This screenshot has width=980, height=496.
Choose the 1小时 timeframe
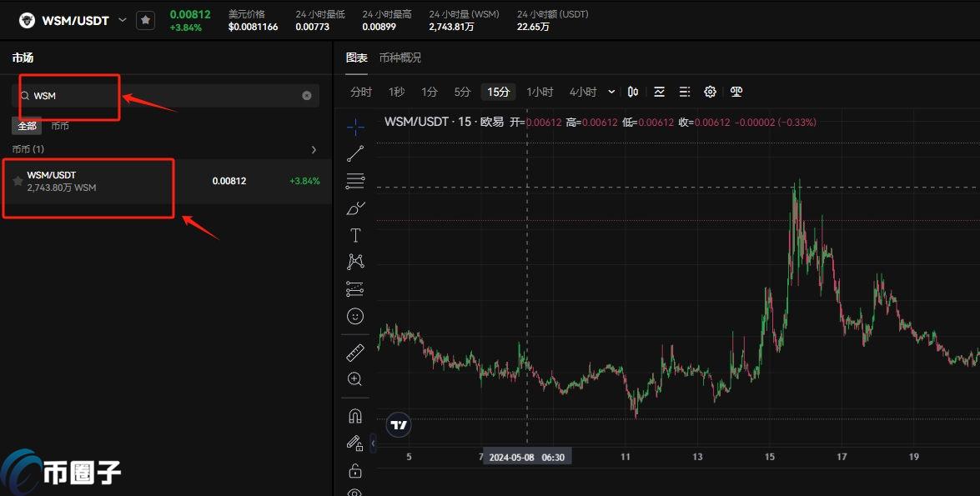[540, 92]
